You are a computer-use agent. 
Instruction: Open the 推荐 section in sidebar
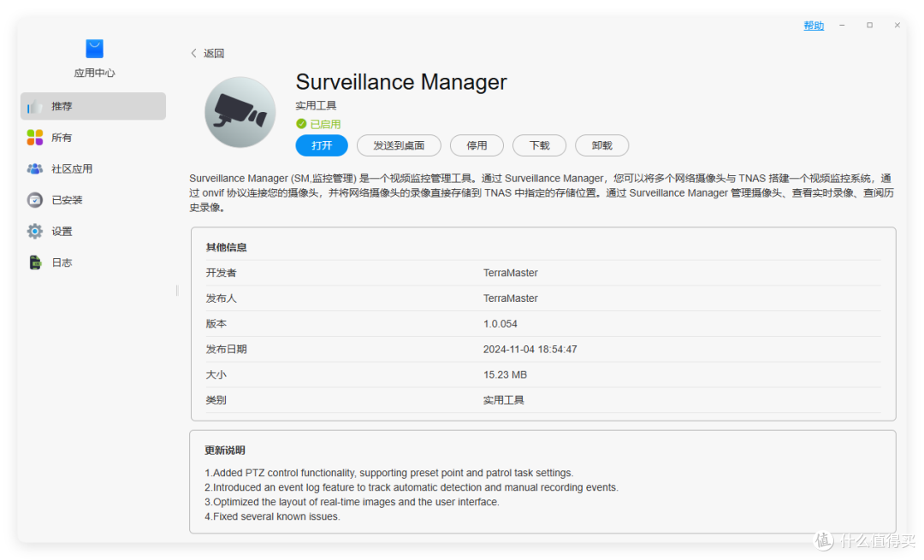pos(93,106)
